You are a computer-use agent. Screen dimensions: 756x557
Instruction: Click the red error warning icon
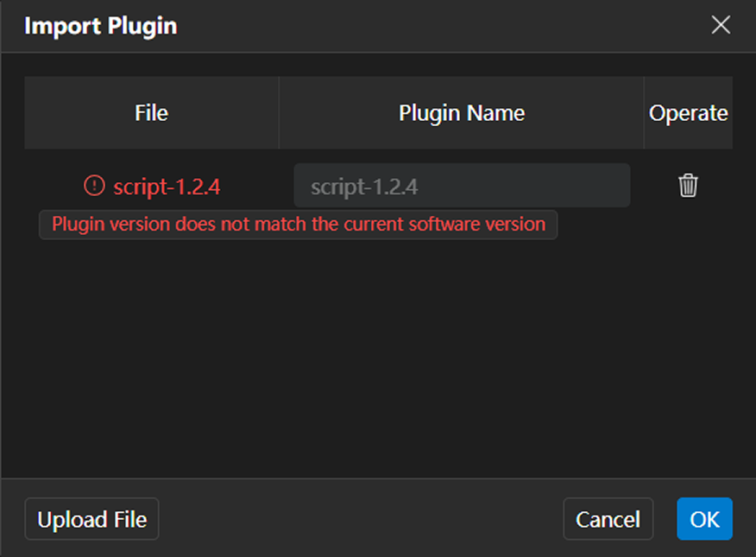pyautogui.click(x=93, y=186)
